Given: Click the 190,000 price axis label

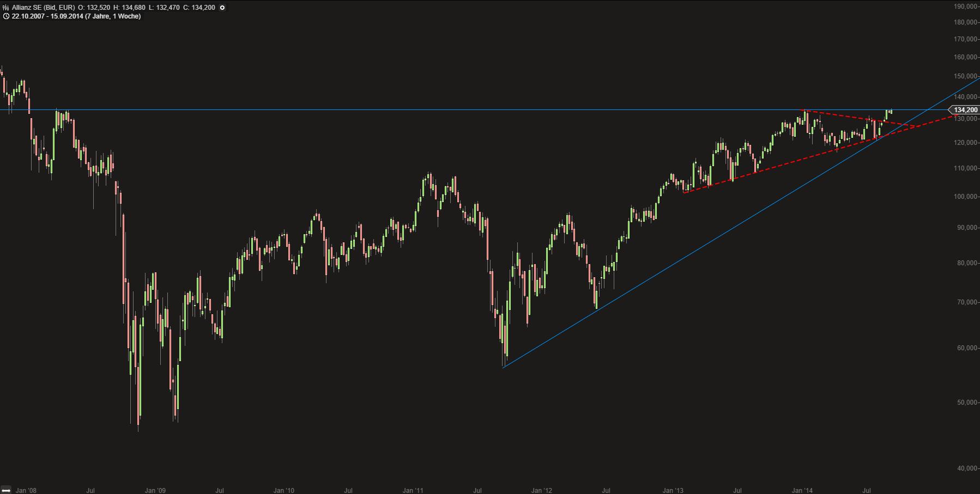Looking at the screenshot, I should pos(965,7).
